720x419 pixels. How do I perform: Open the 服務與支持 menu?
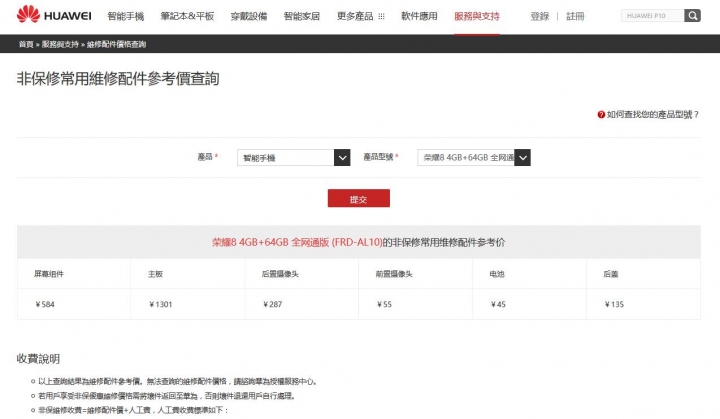477,17
